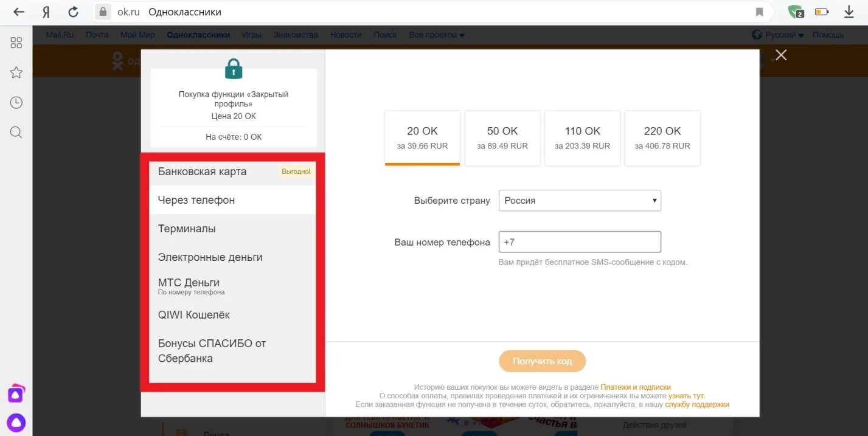The image size is (868, 436).
Task: Choose Банковская карта payment method
Action: [x=232, y=171]
